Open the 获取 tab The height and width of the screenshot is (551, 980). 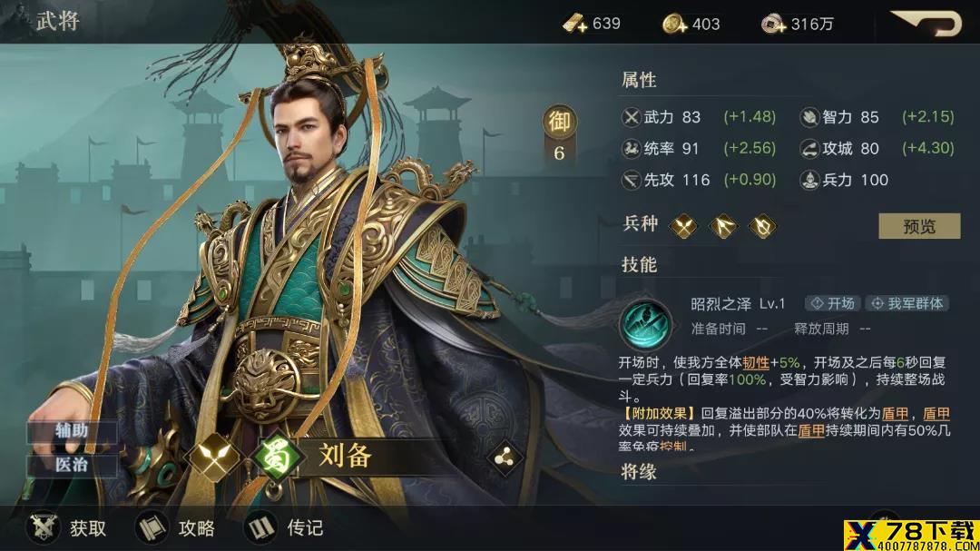(x=67, y=528)
